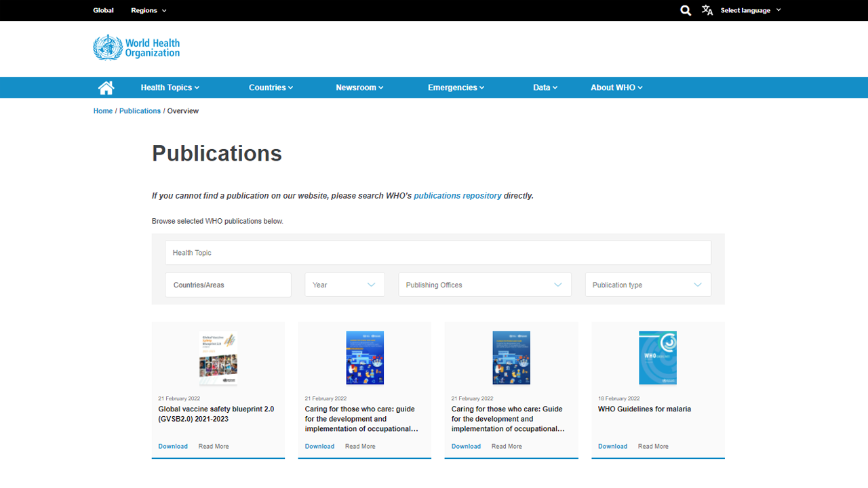Select the Global link in top bar
This screenshot has height=488, width=868.
coord(104,10)
